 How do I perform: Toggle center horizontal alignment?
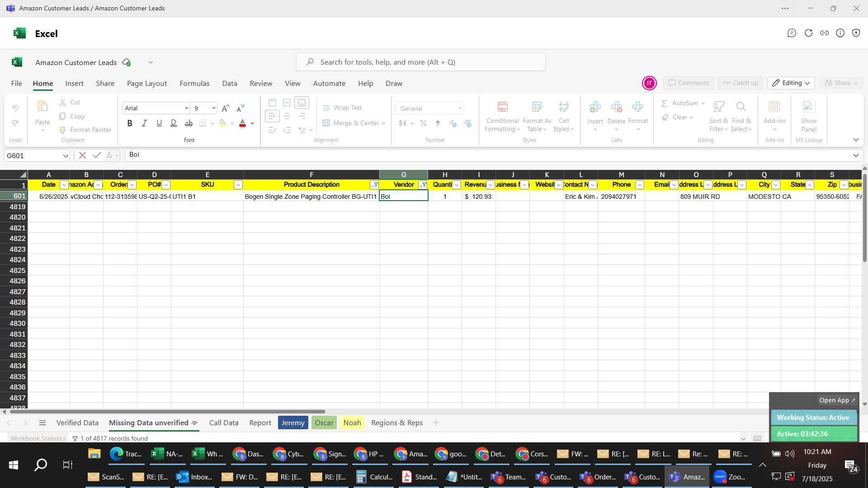[287, 117]
